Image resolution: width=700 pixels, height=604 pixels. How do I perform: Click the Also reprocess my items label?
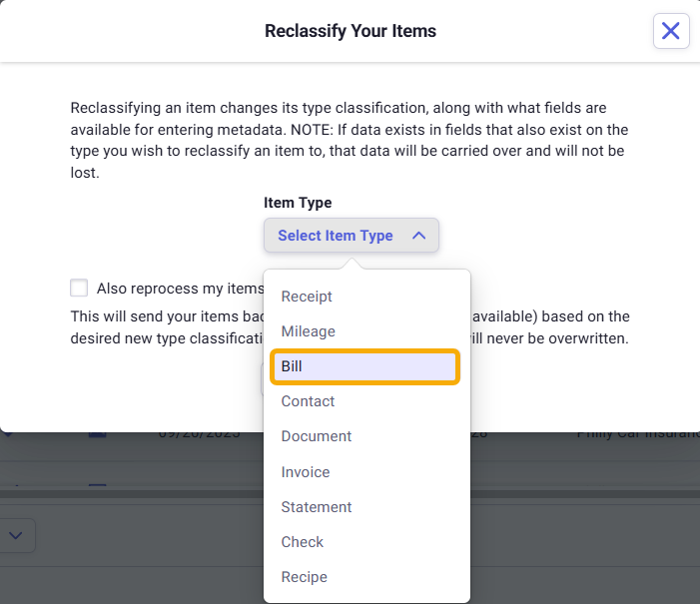(180, 289)
